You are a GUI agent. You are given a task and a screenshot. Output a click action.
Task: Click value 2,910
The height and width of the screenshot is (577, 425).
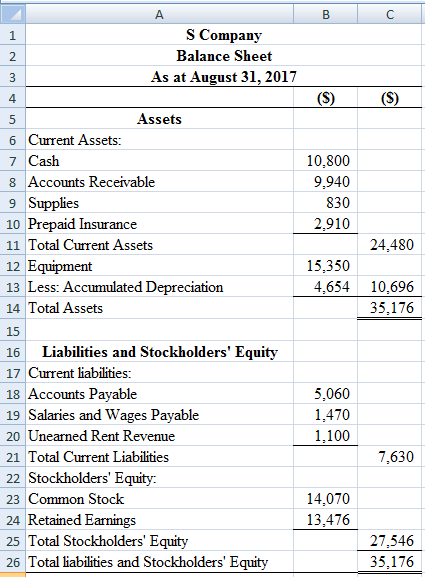[x=325, y=224]
